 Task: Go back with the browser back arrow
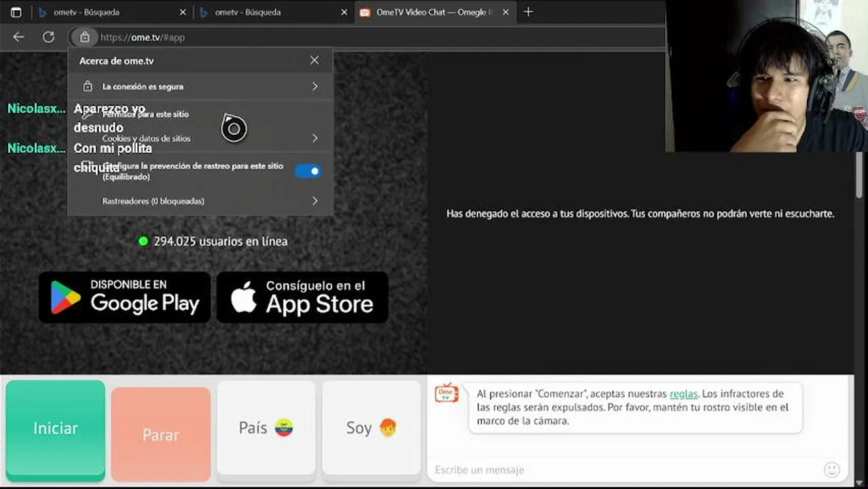click(18, 37)
